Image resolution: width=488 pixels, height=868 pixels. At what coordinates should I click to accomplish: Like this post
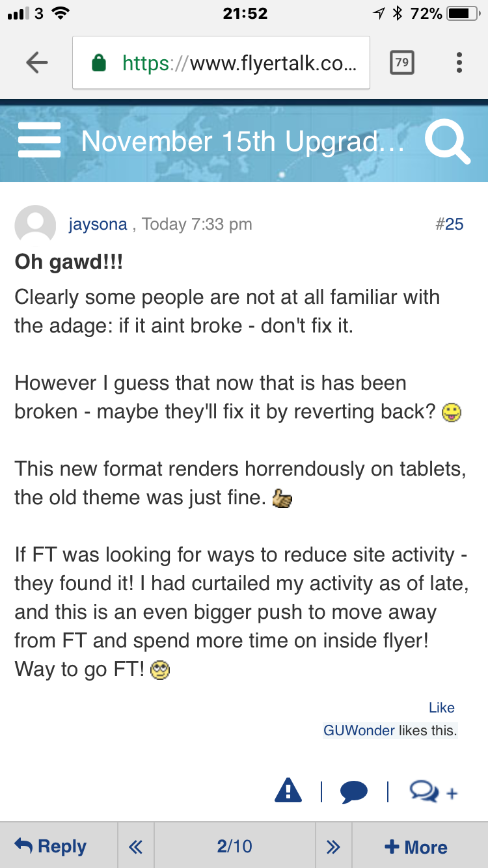click(442, 707)
